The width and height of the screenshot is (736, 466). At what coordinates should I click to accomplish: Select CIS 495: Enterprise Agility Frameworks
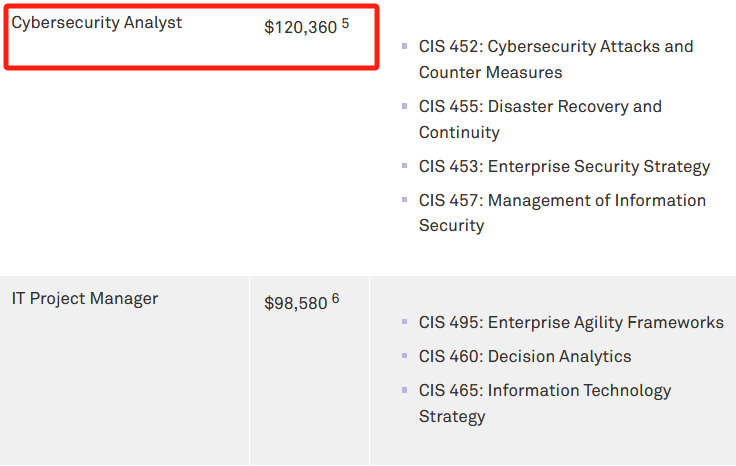click(571, 322)
